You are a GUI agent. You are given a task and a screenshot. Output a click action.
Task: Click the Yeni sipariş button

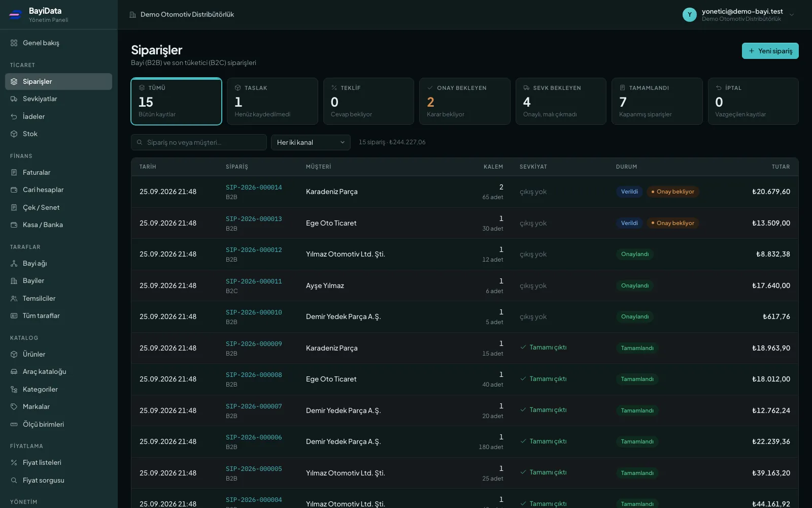(x=770, y=51)
